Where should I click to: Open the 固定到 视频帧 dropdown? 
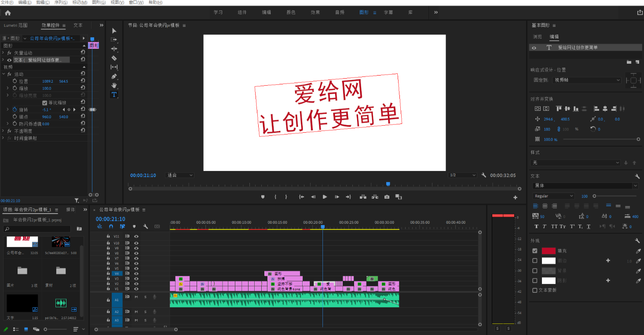coord(587,80)
